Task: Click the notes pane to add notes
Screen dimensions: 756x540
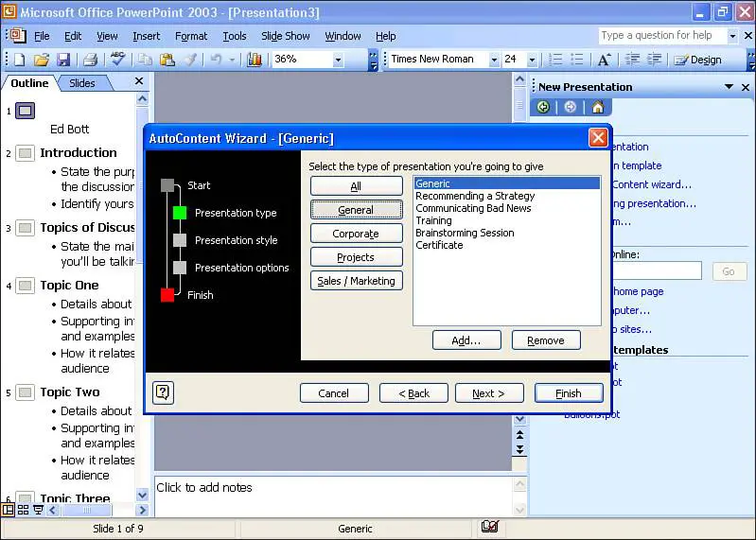Action: coord(333,496)
